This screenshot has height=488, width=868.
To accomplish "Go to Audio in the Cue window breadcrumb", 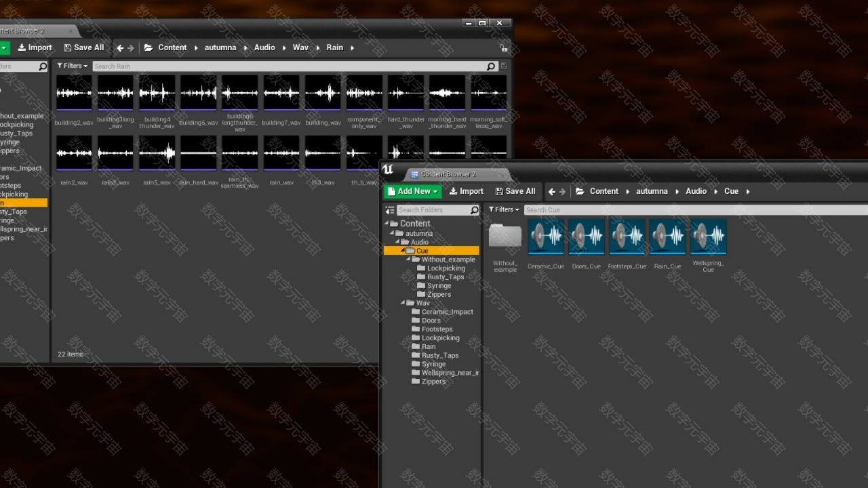I will coord(696,191).
